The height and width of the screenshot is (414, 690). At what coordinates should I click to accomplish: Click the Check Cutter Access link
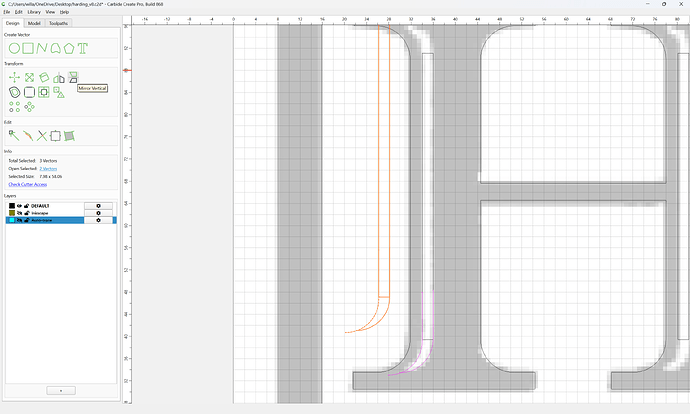pos(28,184)
